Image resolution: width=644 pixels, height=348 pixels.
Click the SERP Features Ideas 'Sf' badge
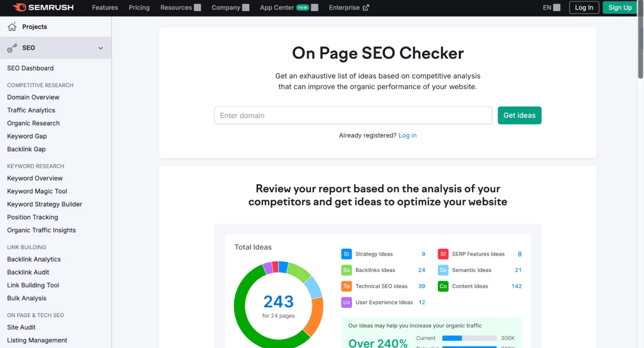443,254
